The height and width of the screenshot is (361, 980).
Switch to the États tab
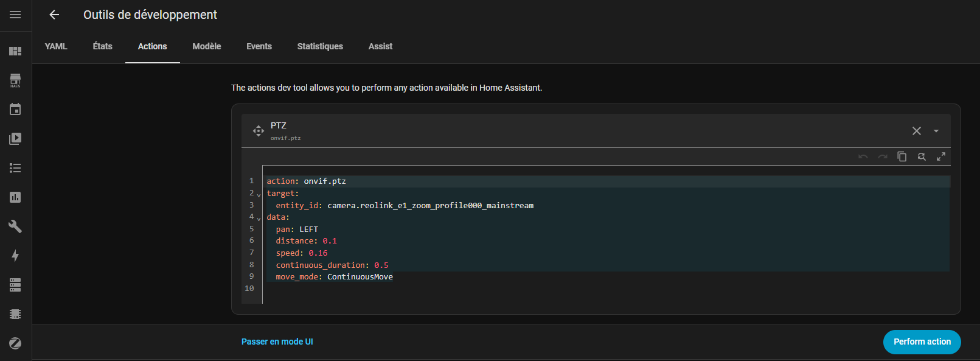pyautogui.click(x=102, y=46)
